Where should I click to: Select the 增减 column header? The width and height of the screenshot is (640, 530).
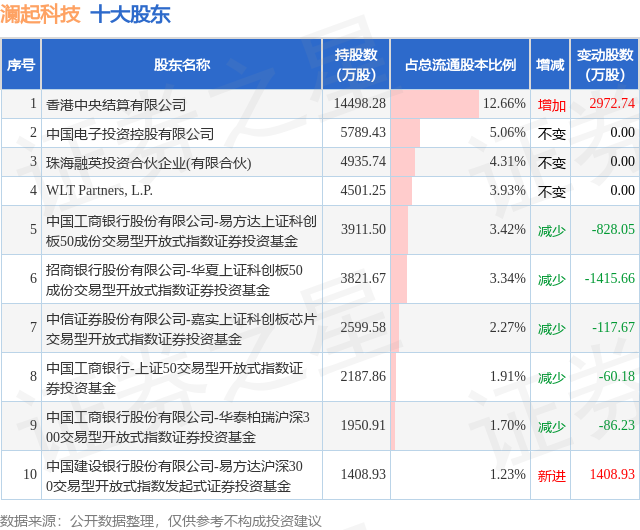(x=550, y=65)
